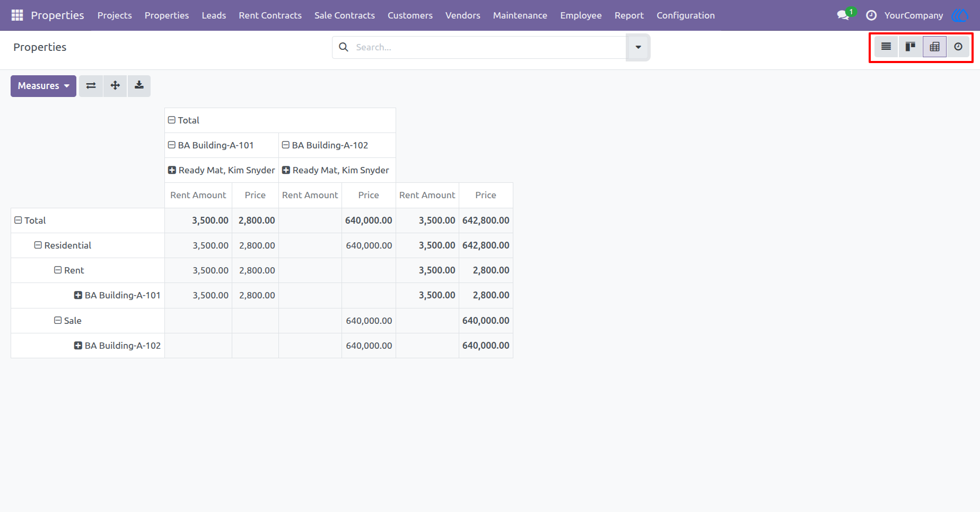980x512 pixels.
Task: Switch to activity view
Action: coord(958,47)
